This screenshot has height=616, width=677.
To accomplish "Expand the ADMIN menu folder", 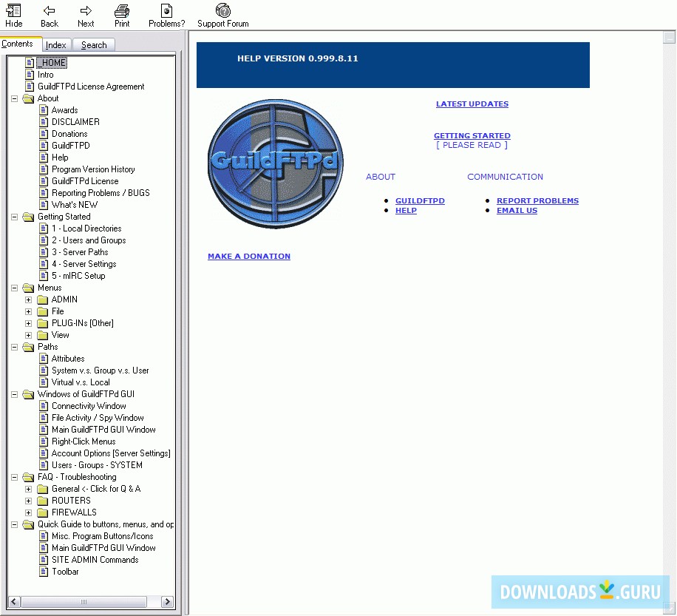I will point(29,299).
